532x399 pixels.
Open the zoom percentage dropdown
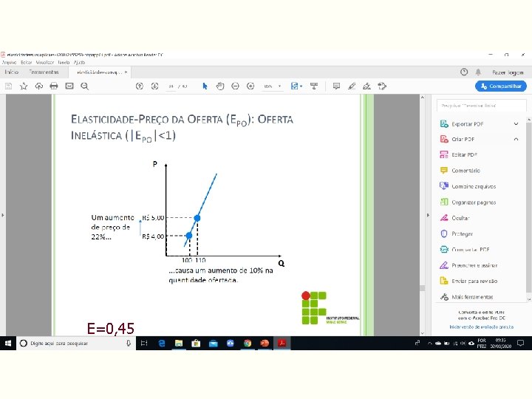(x=279, y=86)
